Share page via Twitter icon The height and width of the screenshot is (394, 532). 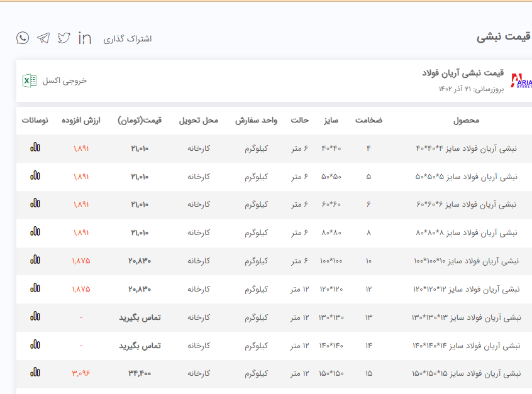(64, 38)
